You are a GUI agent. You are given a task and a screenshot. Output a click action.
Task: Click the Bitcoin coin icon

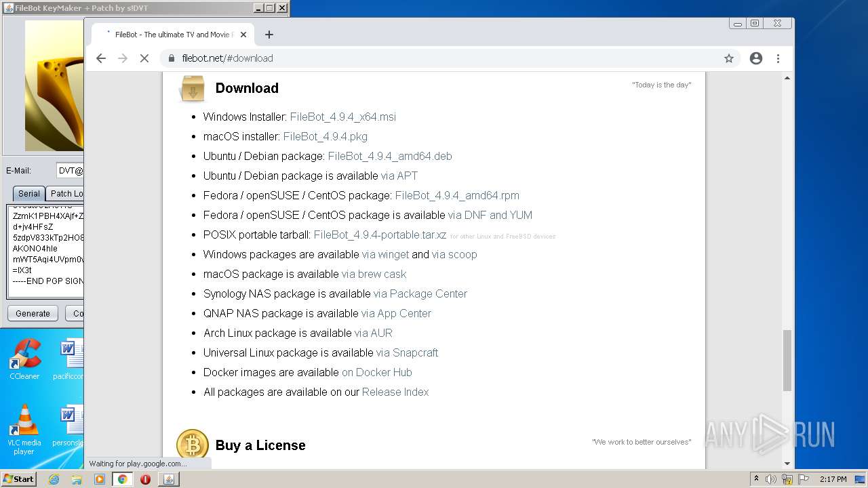coord(193,445)
